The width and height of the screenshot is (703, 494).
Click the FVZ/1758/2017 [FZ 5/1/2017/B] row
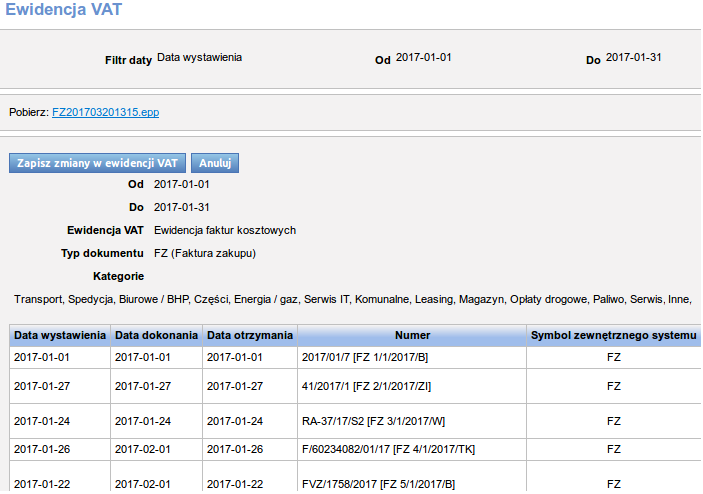click(377, 484)
